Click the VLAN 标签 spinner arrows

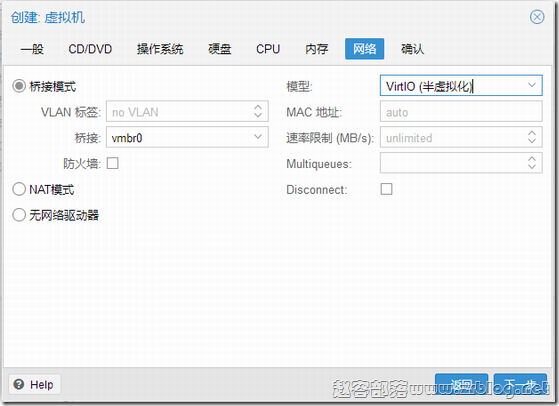tap(258, 111)
